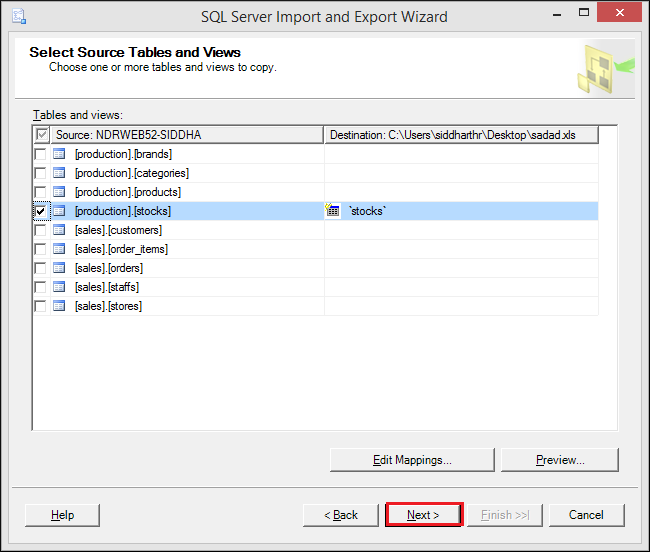Select the [production].[categories] row text
Screen dimensions: 650x552
(x=132, y=173)
